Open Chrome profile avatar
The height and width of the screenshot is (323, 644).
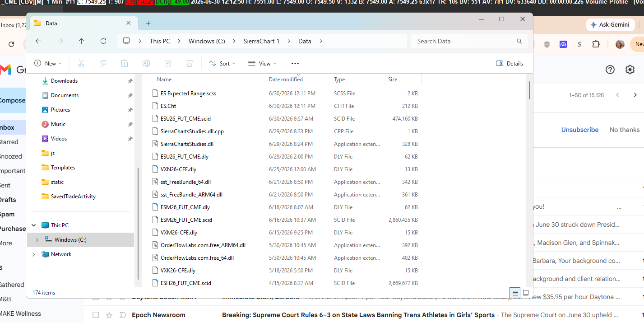pyautogui.click(x=620, y=44)
